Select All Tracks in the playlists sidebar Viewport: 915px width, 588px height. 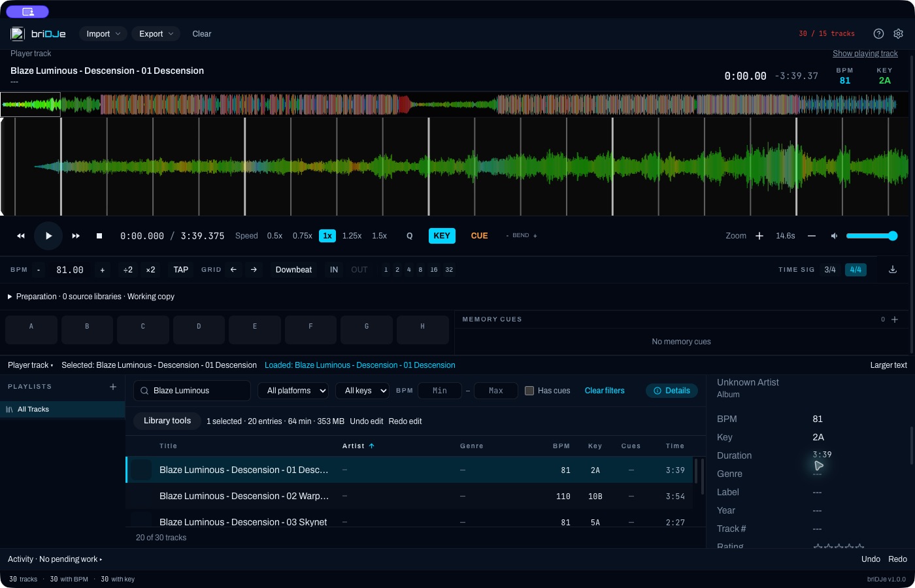click(63, 410)
